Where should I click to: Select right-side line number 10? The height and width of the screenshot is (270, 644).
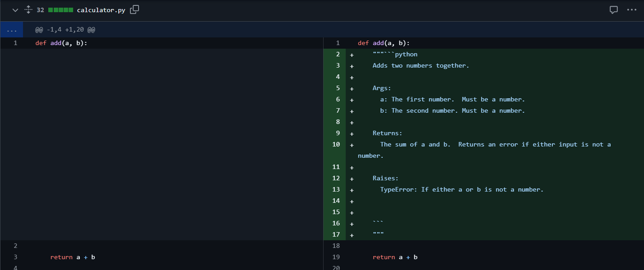click(x=336, y=145)
